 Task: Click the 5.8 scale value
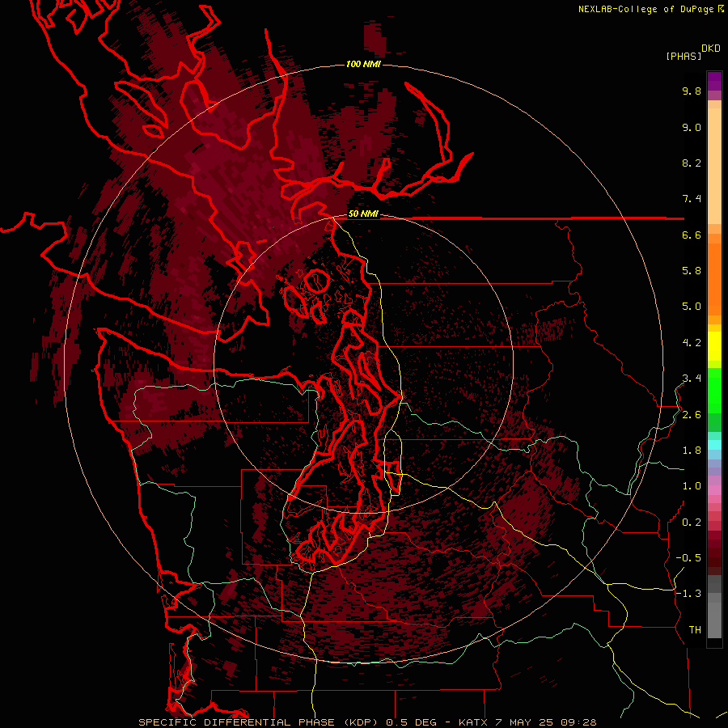point(692,271)
